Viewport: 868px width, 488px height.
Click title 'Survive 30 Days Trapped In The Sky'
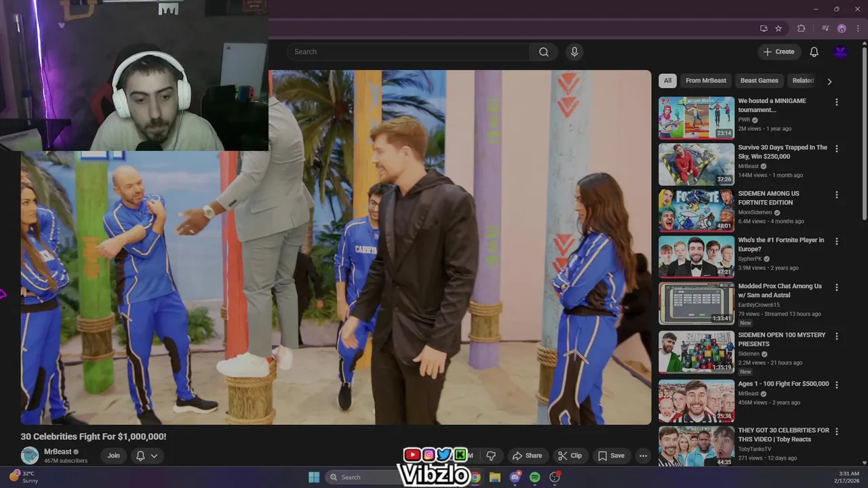coord(783,152)
